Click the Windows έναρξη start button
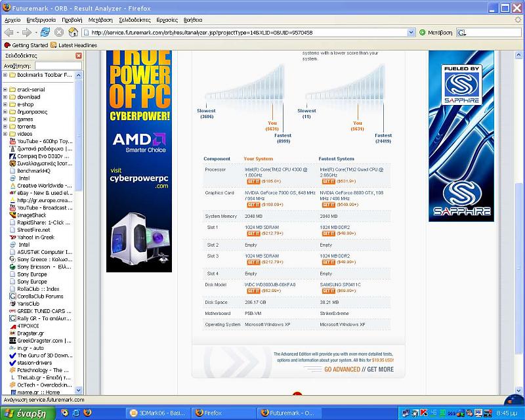The width and height of the screenshot is (525, 420). click(x=28, y=413)
